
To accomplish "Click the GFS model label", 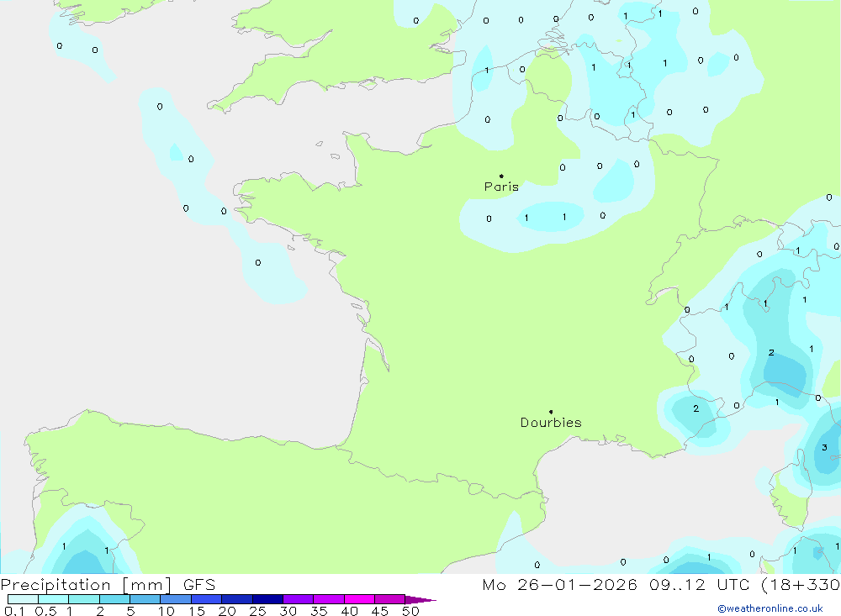I will pyautogui.click(x=199, y=585).
